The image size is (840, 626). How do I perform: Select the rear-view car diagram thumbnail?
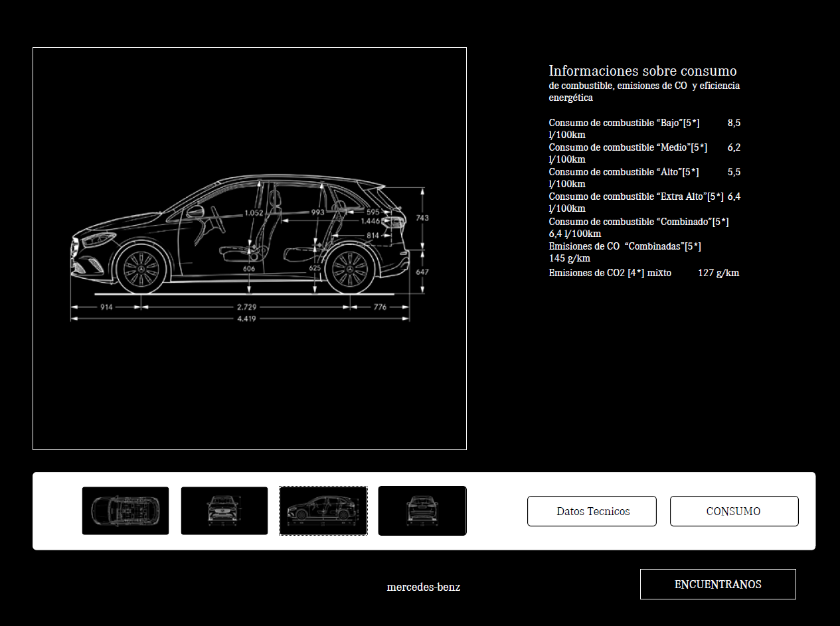point(422,510)
